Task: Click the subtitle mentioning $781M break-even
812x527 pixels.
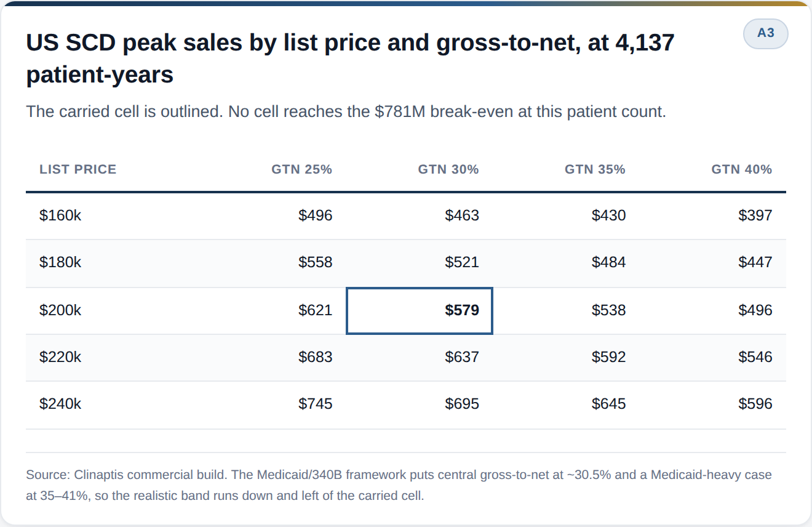Action: coord(346,112)
